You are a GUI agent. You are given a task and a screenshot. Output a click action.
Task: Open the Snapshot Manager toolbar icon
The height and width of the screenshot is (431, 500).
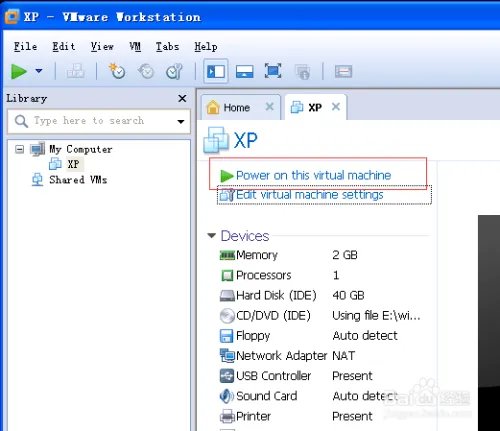(174, 71)
